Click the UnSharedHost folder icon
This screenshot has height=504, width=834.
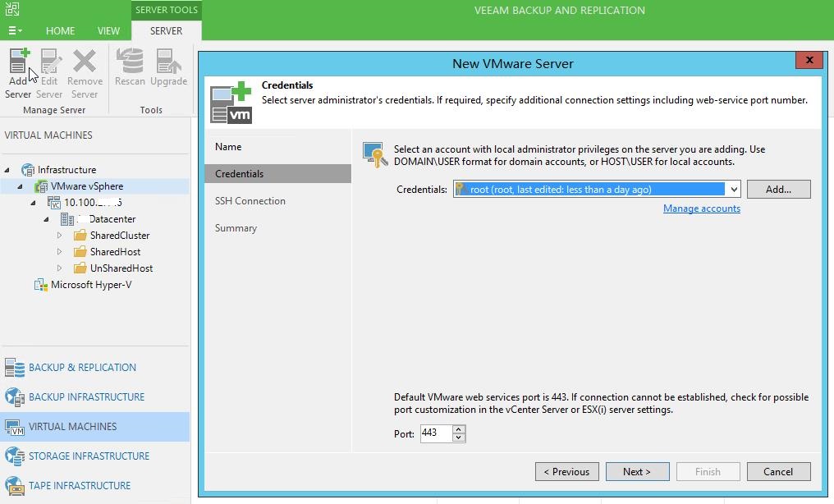coord(80,268)
